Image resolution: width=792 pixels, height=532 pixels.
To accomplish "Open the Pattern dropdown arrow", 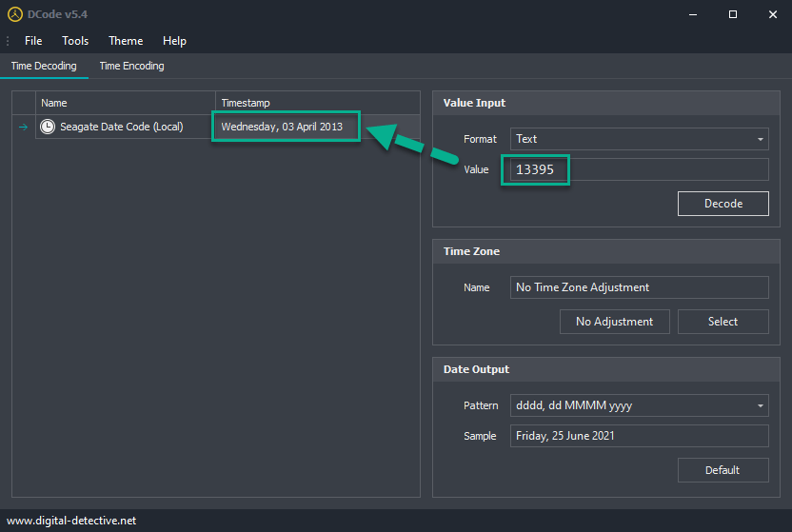I will pos(761,405).
